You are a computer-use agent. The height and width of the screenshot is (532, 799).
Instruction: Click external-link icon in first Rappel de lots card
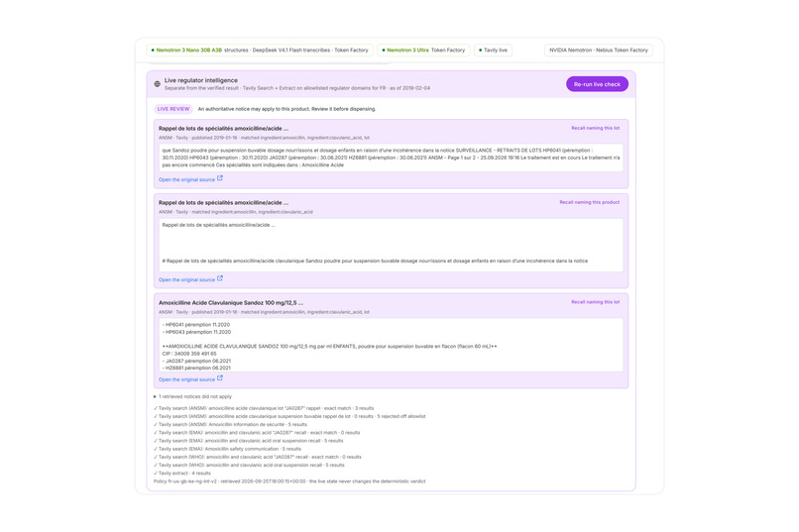220,178
